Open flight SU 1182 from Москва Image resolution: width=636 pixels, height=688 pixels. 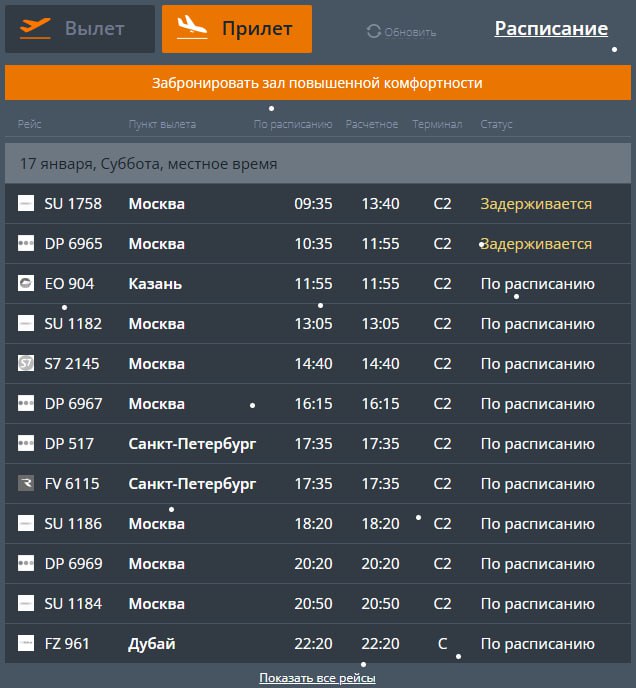point(73,324)
